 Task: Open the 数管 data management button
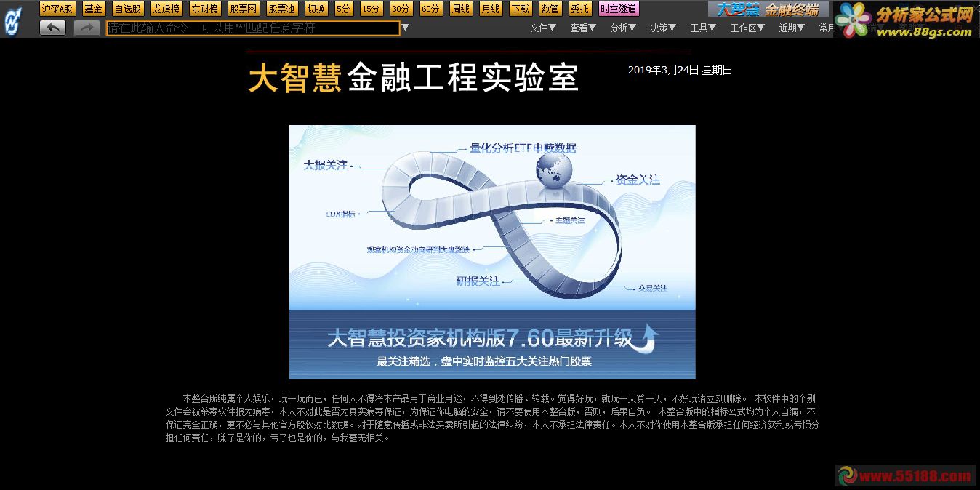tap(550, 9)
